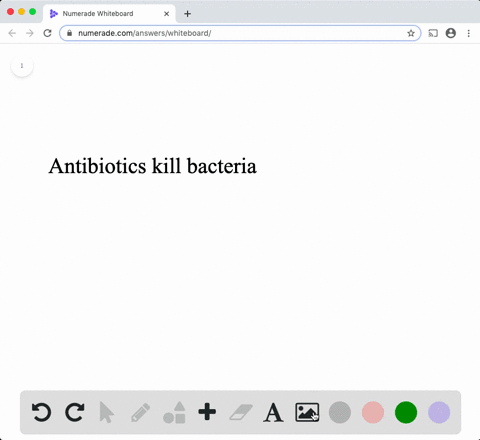Image resolution: width=480 pixels, height=440 pixels.
Task: Close the Numerade Whiteboard tab
Action: (x=166, y=14)
